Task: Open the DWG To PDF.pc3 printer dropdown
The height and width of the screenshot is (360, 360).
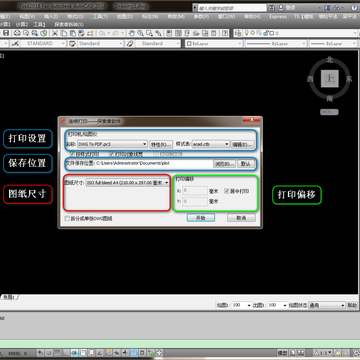Action: pos(112,144)
